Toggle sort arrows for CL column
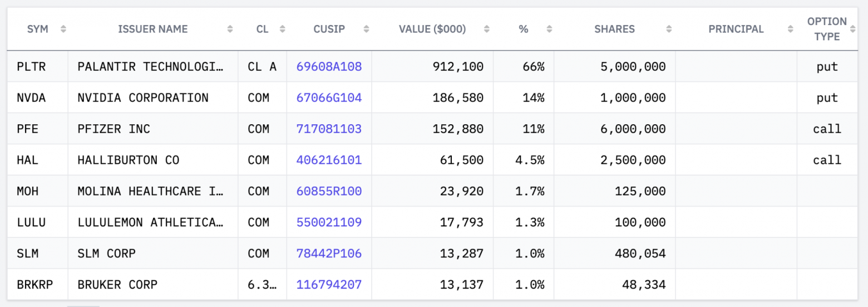The width and height of the screenshot is (868, 307). click(x=282, y=29)
